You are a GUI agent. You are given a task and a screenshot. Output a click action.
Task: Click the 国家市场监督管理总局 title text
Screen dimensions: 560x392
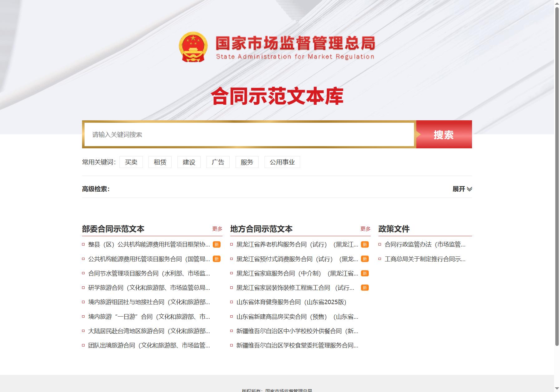click(295, 43)
